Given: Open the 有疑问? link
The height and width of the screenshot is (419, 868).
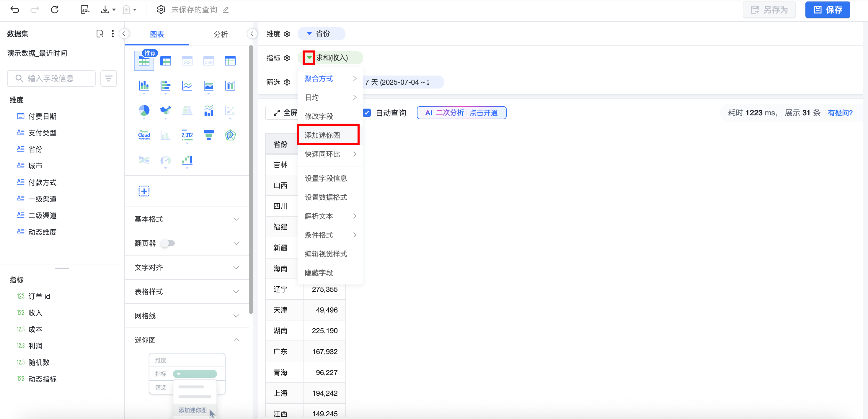Looking at the screenshot, I should point(840,113).
